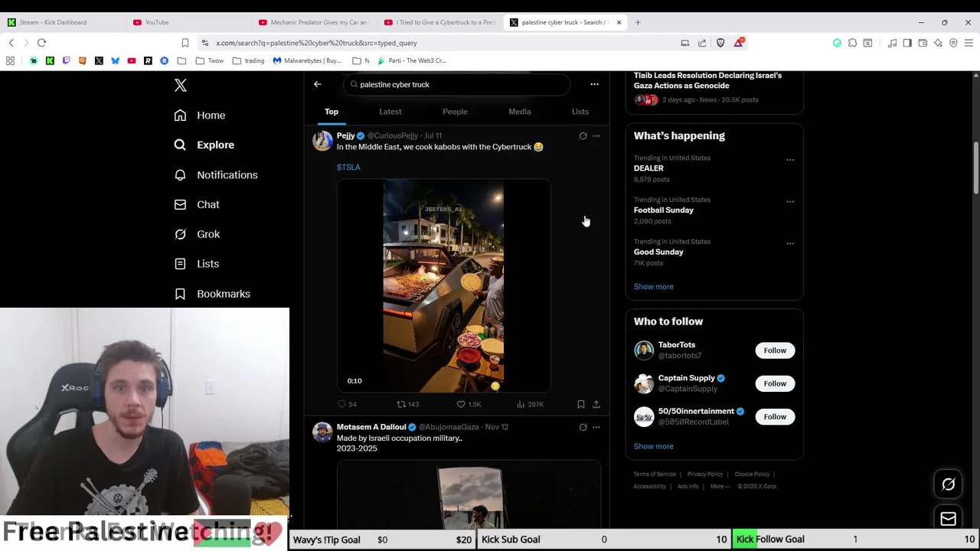Open Grok in sidebar

[x=197, y=234]
